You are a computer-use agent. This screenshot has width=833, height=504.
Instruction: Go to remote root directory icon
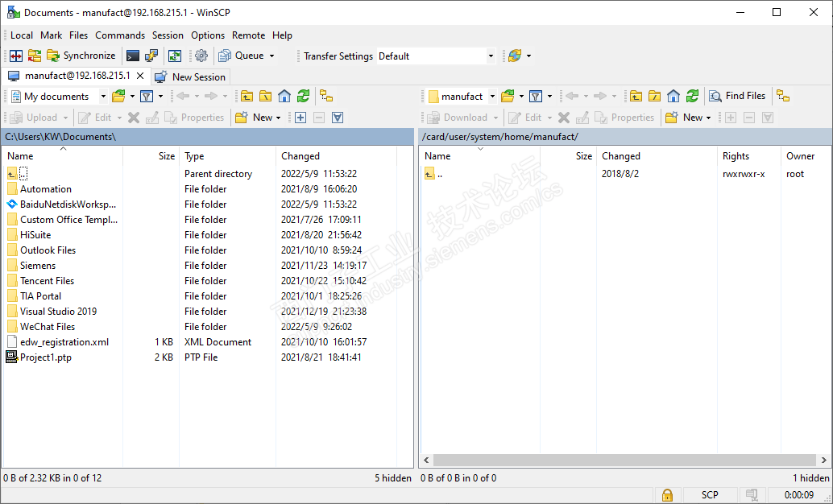click(x=654, y=96)
